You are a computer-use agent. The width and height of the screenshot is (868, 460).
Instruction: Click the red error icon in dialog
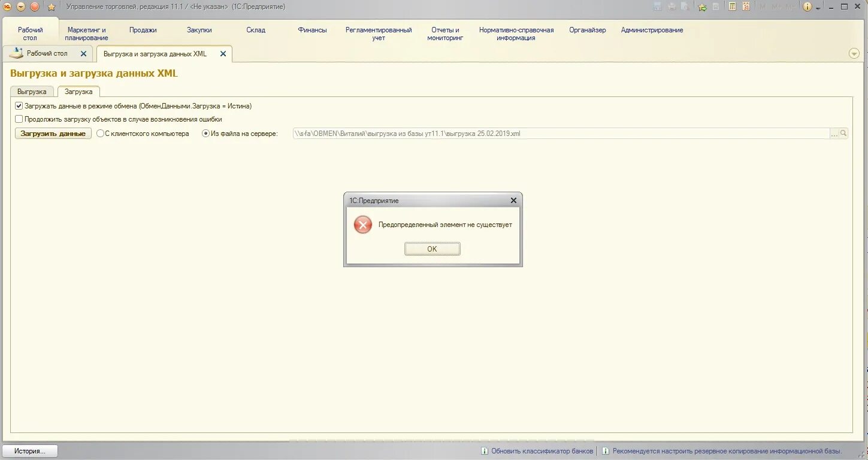362,225
